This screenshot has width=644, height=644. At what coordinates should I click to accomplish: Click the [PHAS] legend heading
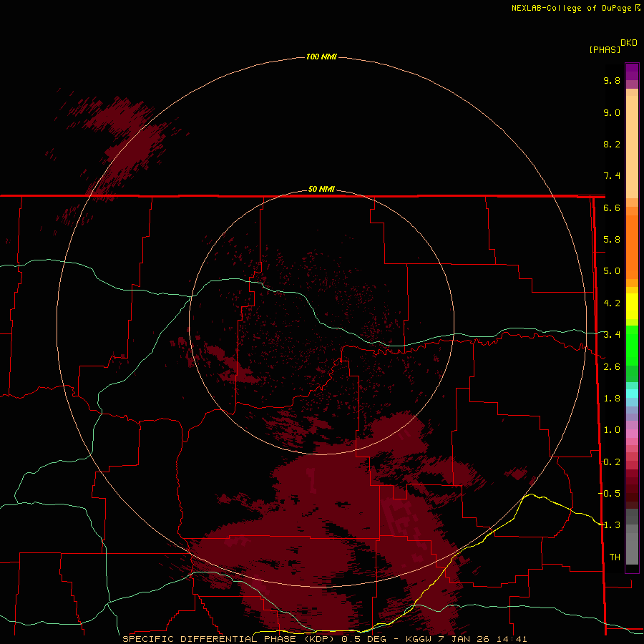(x=605, y=49)
